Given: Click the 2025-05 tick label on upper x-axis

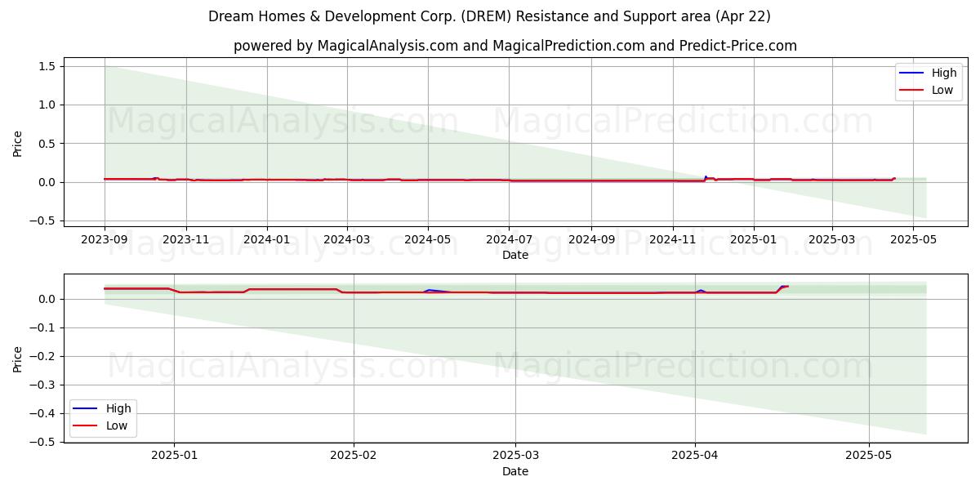Looking at the screenshot, I should (x=913, y=240).
